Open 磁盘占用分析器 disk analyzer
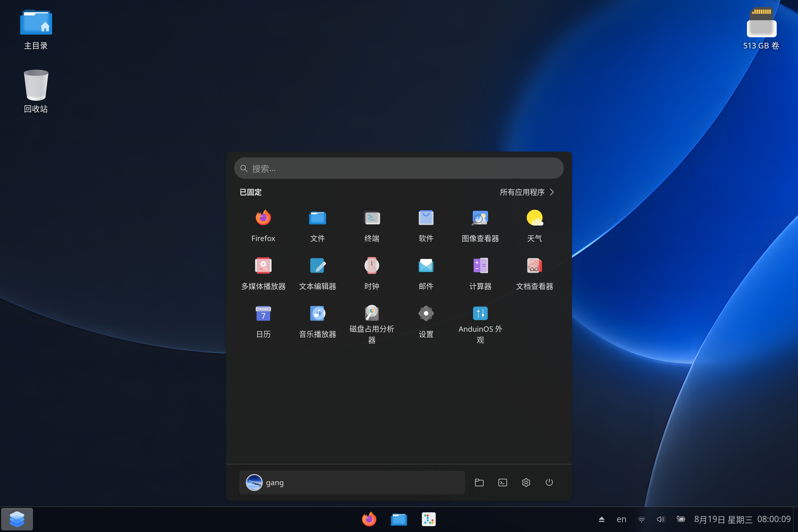 372,324
